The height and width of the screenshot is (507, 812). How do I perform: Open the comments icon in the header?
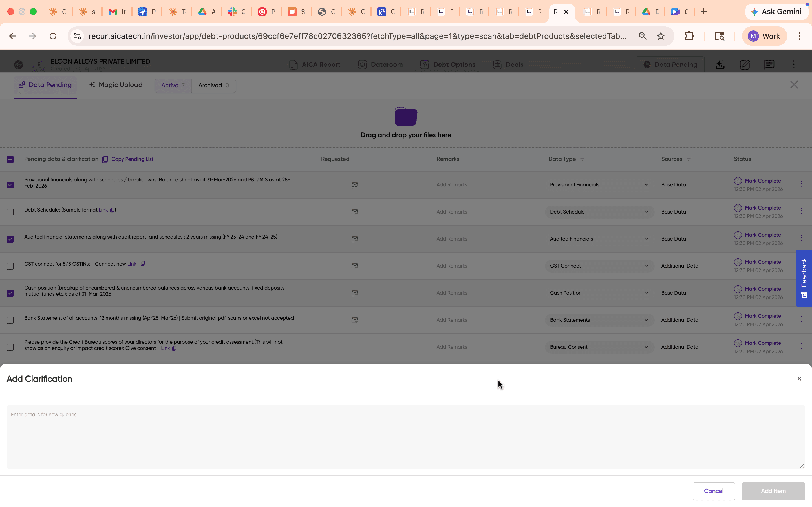pyautogui.click(x=769, y=65)
